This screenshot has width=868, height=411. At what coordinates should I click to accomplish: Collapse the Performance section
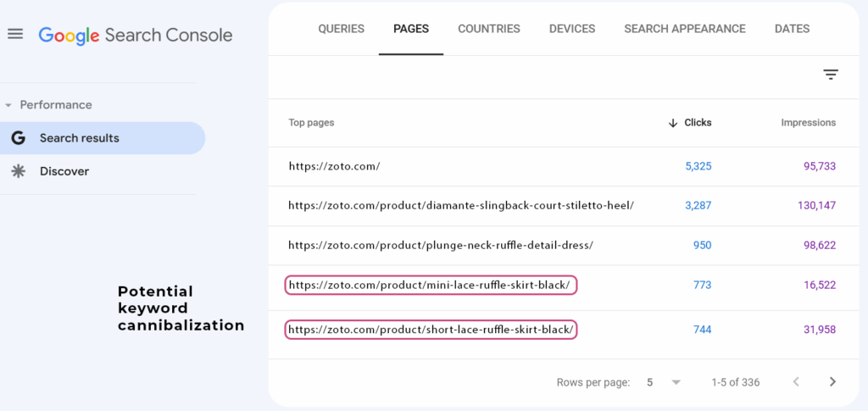pos(8,105)
